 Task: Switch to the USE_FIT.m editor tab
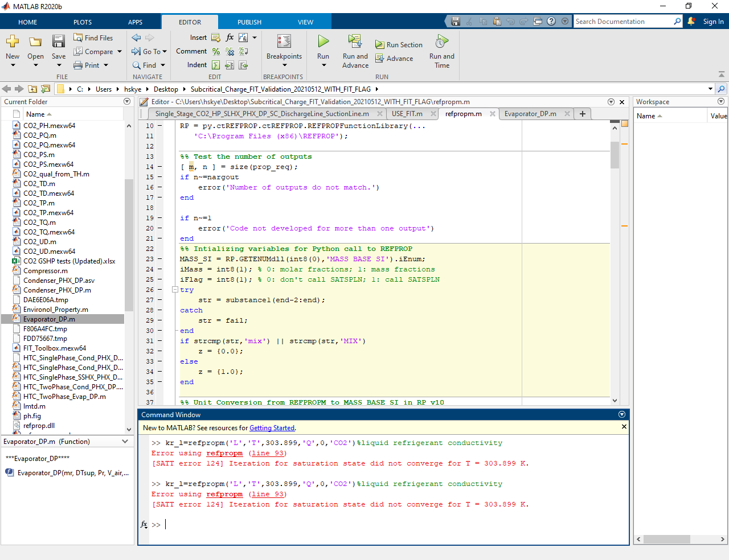(x=407, y=114)
